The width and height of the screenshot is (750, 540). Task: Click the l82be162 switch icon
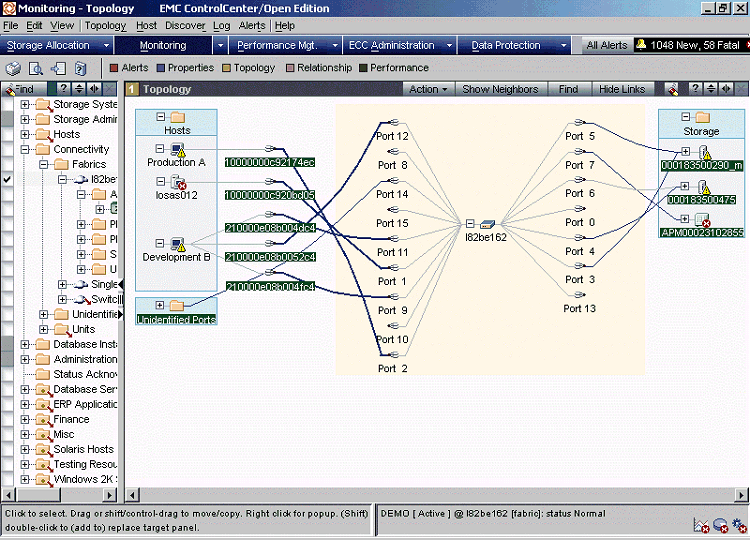tap(487, 224)
